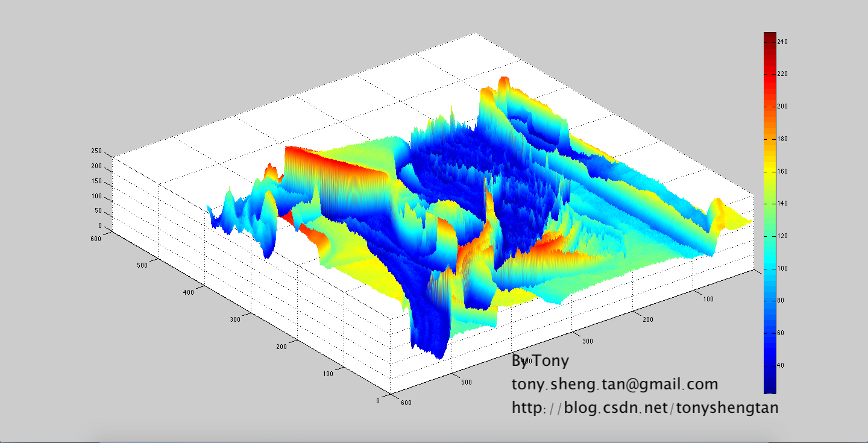Click the 250 tick on the vertical z-axis
Screen dimensions: 868x443
click(96, 152)
